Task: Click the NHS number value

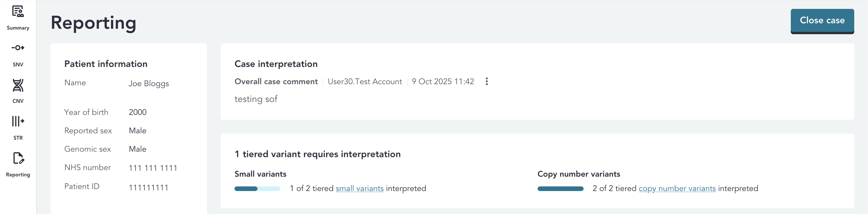Action: [x=153, y=168]
